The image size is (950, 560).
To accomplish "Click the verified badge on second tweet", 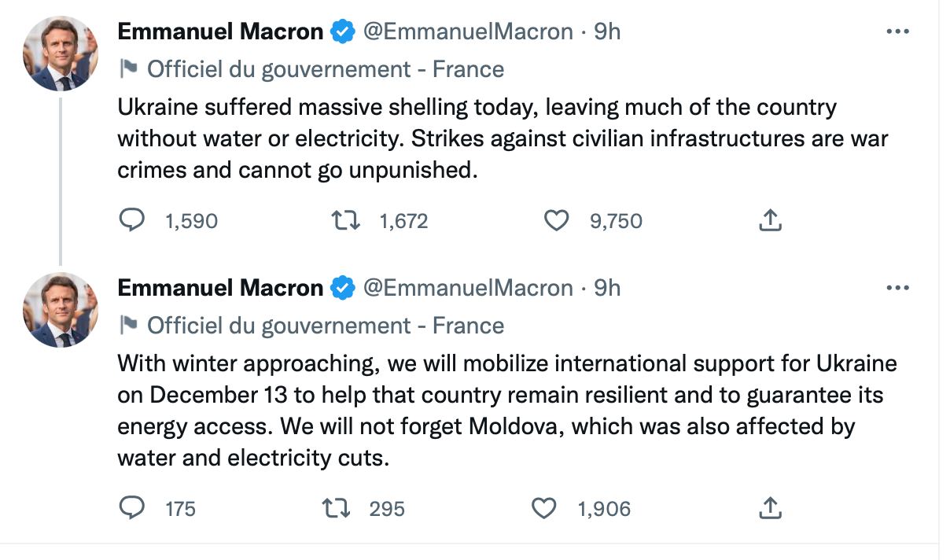I will pos(341,288).
